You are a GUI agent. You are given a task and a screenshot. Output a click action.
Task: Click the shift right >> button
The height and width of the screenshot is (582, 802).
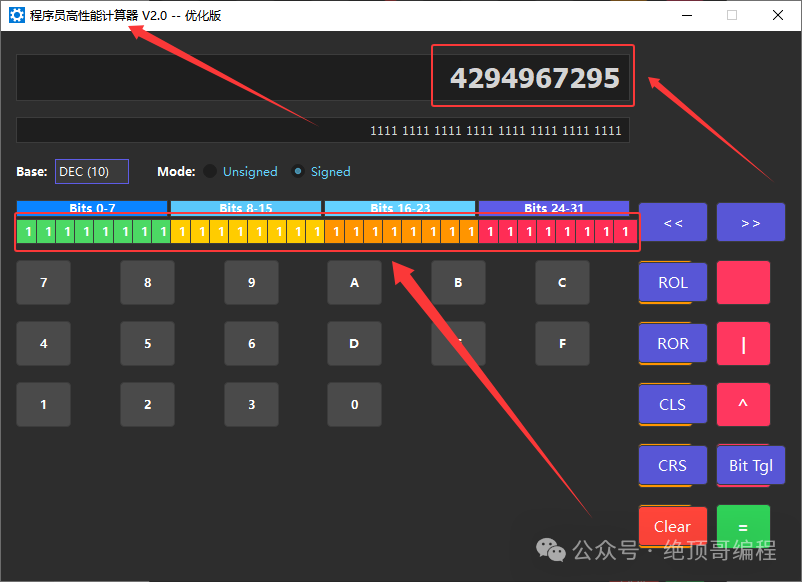pos(750,222)
